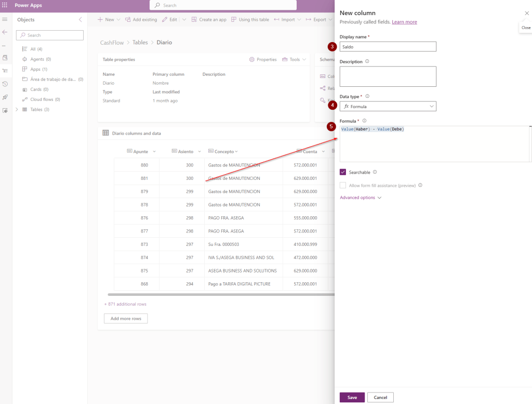Click the Description info icon
532x404 pixels.
pyautogui.click(x=367, y=61)
